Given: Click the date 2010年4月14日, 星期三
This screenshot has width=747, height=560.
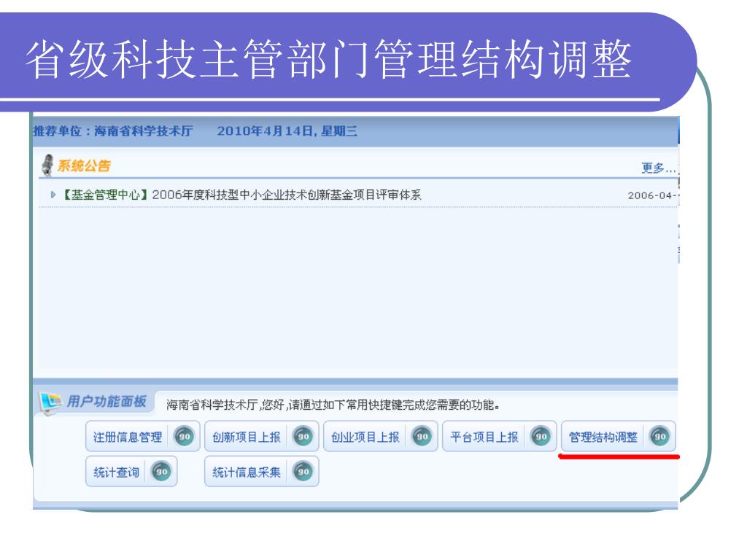Looking at the screenshot, I should [x=287, y=131].
